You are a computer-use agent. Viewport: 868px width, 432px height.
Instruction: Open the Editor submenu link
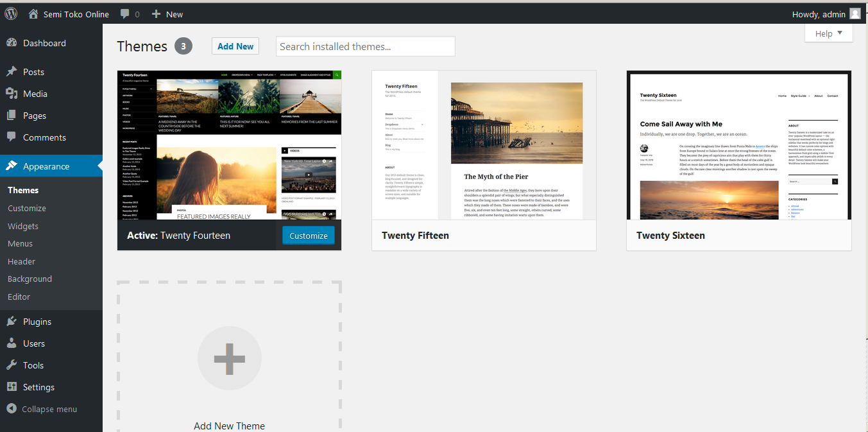19,297
